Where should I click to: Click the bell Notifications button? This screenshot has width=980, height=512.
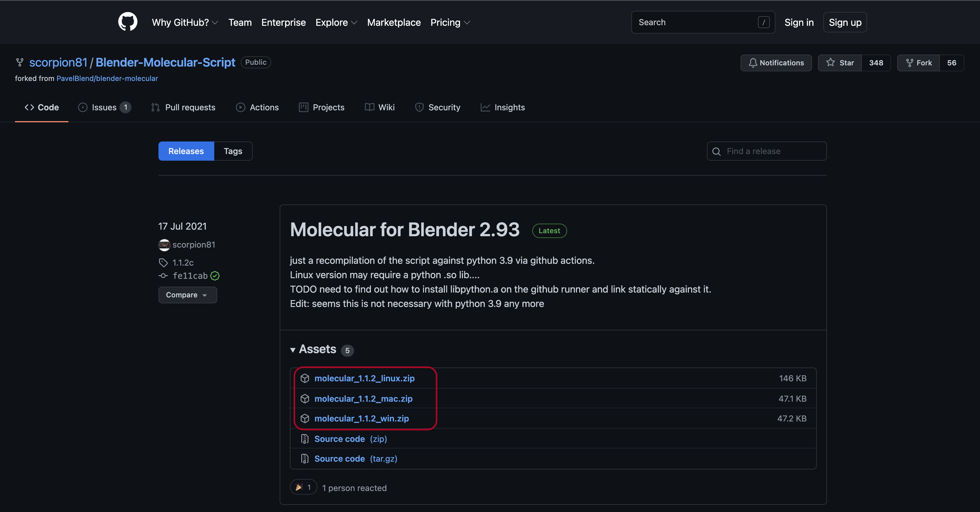776,63
